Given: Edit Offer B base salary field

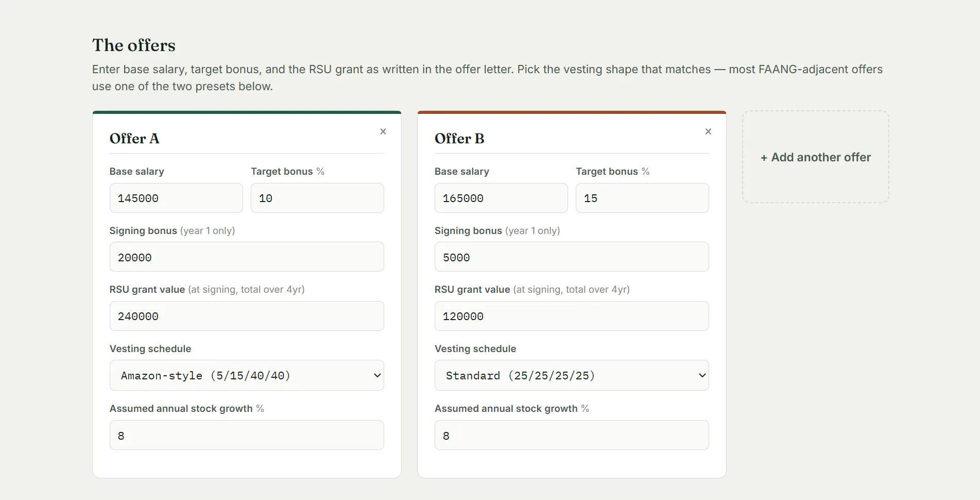Looking at the screenshot, I should (x=501, y=198).
